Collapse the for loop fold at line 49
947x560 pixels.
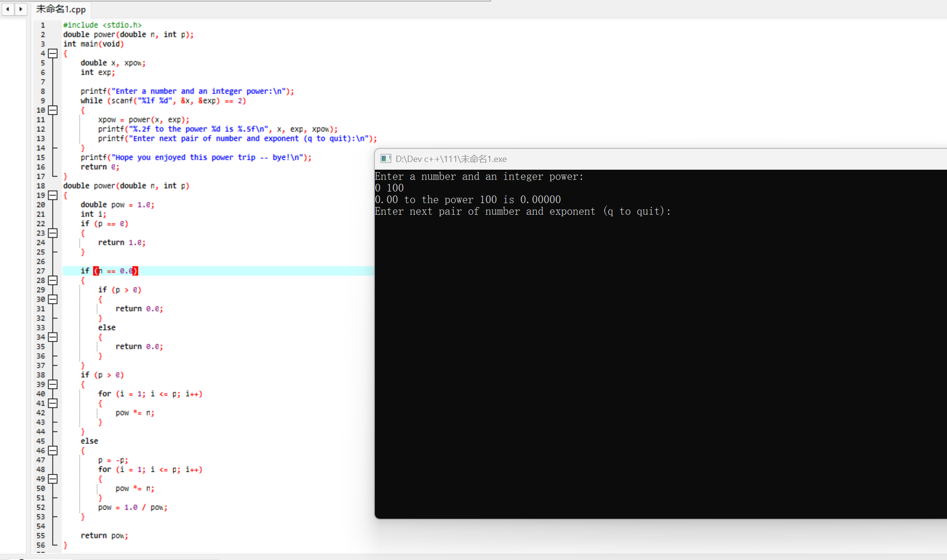(x=53, y=479)
